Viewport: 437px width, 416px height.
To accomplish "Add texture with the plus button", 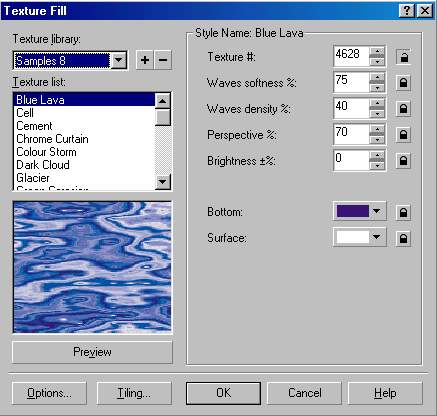I will [x=145, y=60].
